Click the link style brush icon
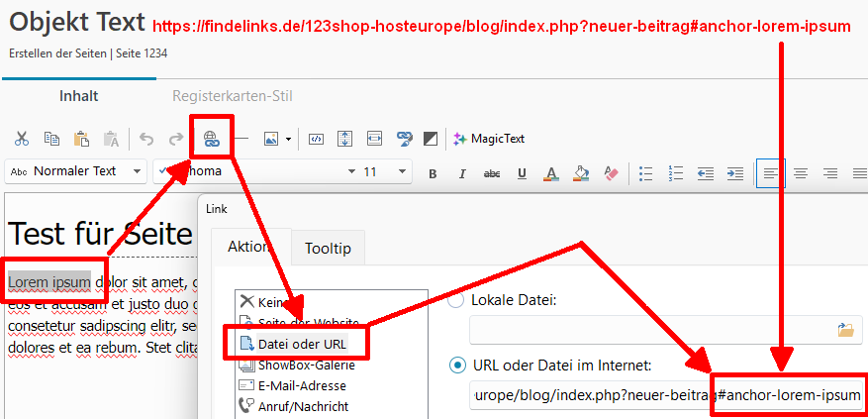 click(x=405, y=139)
